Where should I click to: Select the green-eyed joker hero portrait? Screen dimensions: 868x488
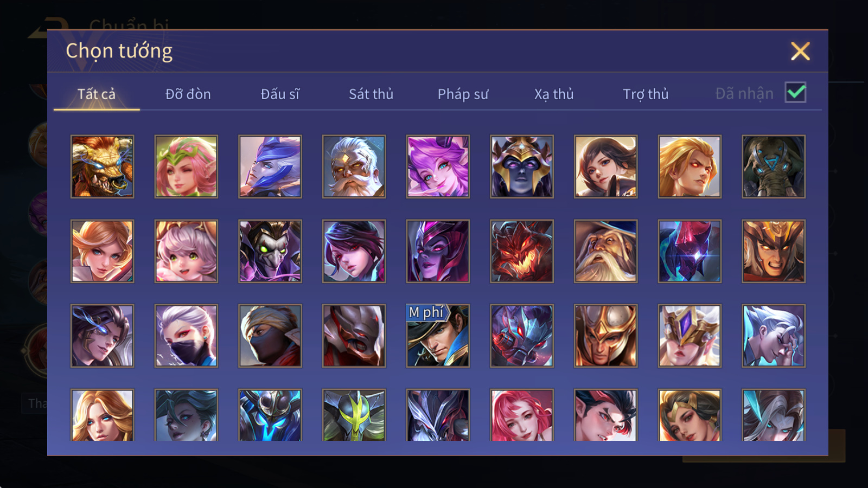click(270, 251)
